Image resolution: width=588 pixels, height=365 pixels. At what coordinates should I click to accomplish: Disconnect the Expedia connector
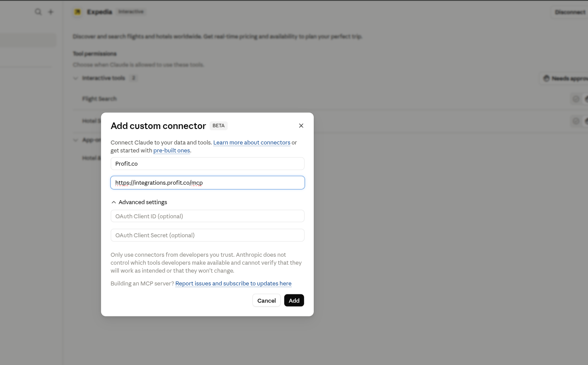pos(569,12)
